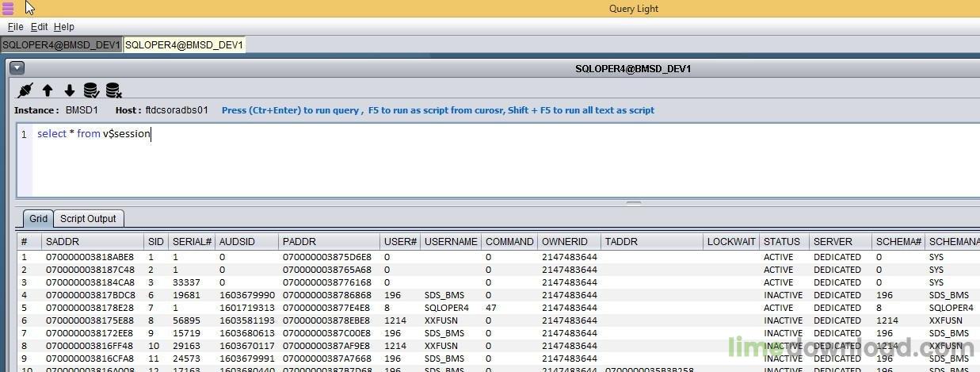Viewport: 980px width, 372px height.
Task: Click the Query Light app icon
Action: (x=9, y=9)
